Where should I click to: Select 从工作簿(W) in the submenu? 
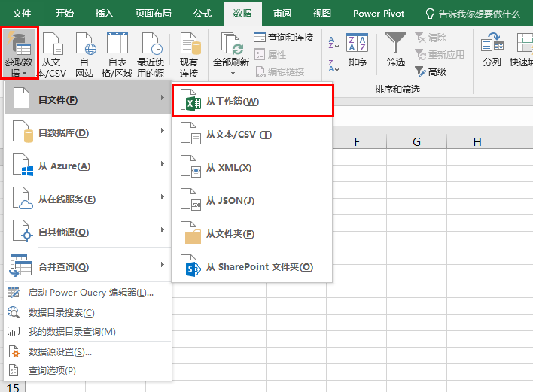(x=252, y=101)
